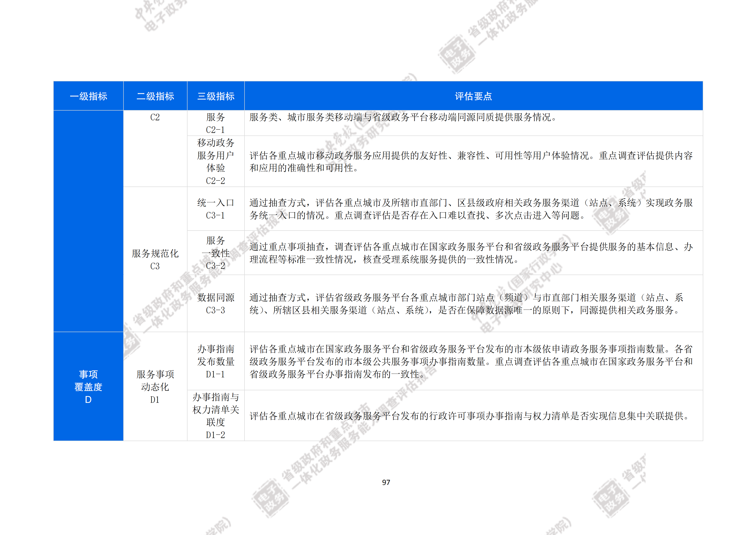The width and height of the screenshot is (756, 535).
Task: Click the D1-2 evaluation description text
Action: (x=469, y=416)
